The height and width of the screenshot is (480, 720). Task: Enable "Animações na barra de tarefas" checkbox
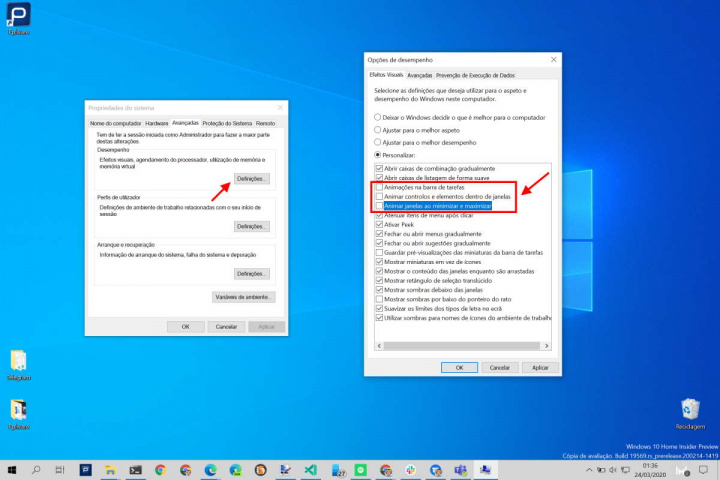[x=378, y=187]
